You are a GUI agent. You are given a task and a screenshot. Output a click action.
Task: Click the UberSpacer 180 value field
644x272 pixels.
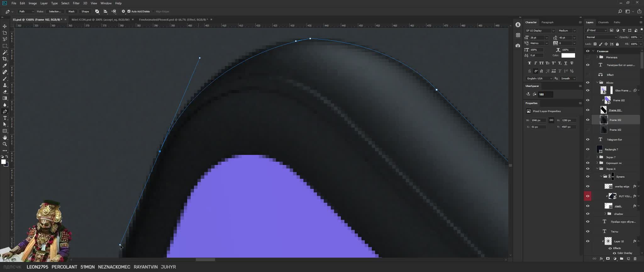pos(545,94)
